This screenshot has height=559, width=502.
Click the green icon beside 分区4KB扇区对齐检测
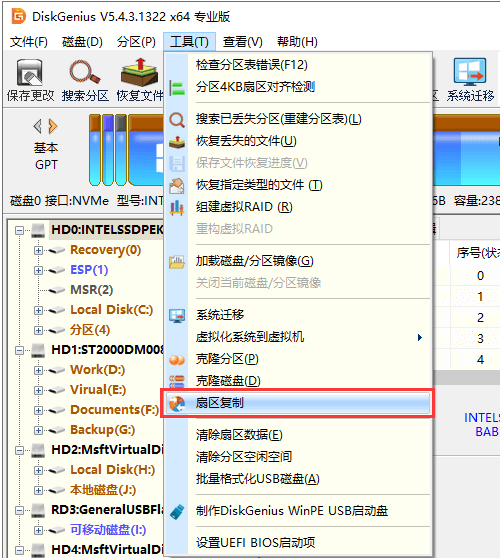(x=177, y=87)
